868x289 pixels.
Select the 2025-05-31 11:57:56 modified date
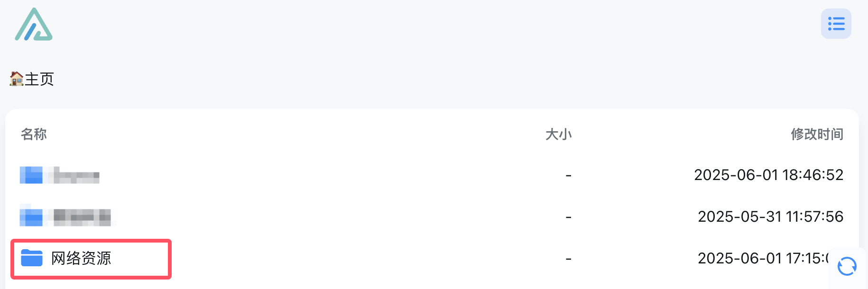770,217
